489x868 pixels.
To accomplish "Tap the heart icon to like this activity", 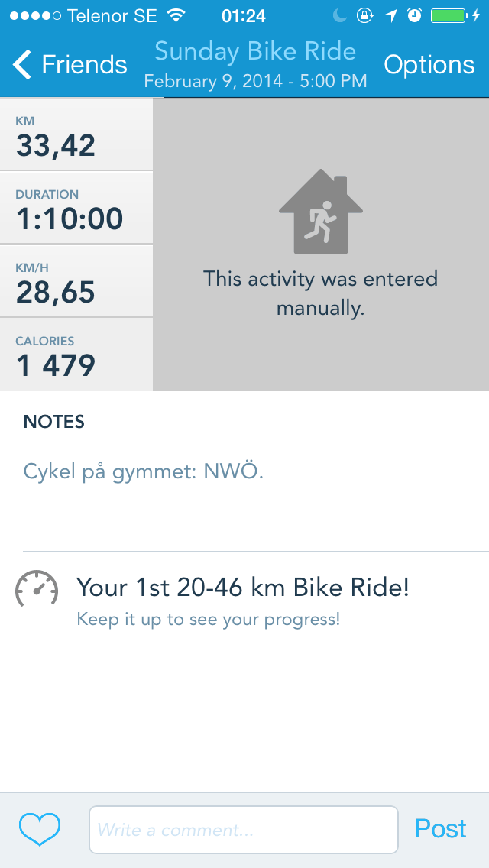I will [40, 828].
